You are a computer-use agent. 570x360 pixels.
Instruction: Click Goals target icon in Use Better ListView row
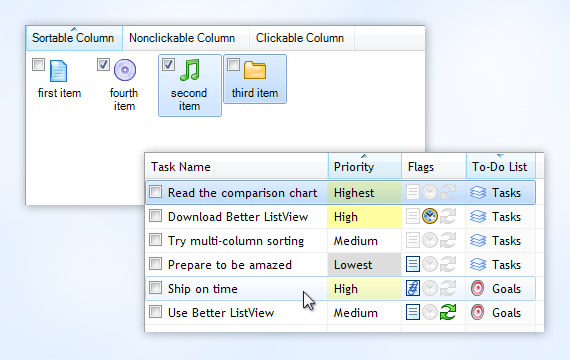click(477, 312)
